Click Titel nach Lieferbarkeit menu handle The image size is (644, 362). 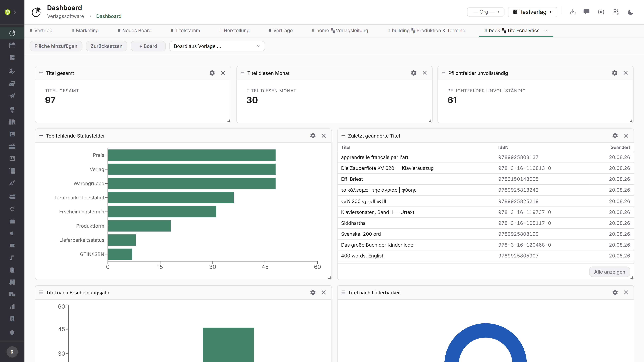(x=343, y=292)
